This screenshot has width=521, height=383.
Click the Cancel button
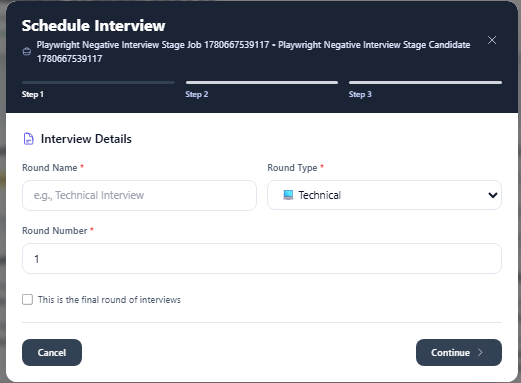(52, 352)
